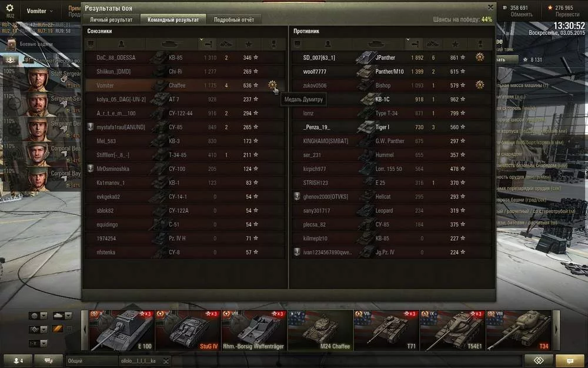Sort allies by kills column icon
588x368 pixels.
point(226,44)
